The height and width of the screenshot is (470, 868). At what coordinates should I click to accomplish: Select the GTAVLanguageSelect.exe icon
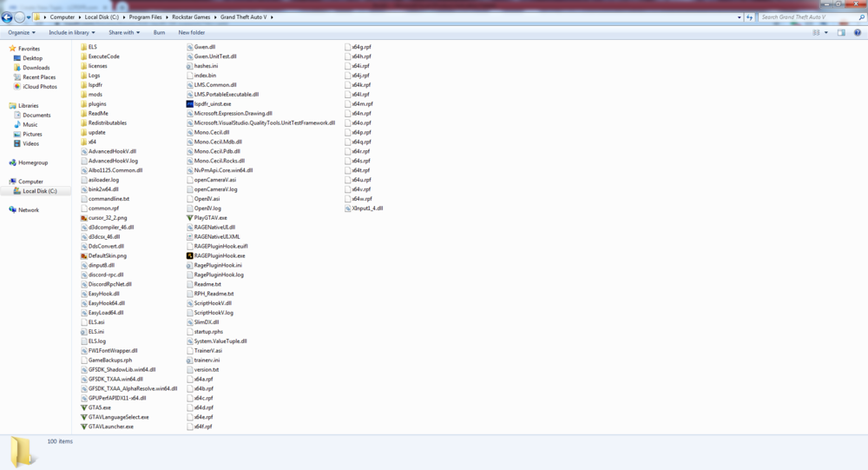[x=84, y=417]
